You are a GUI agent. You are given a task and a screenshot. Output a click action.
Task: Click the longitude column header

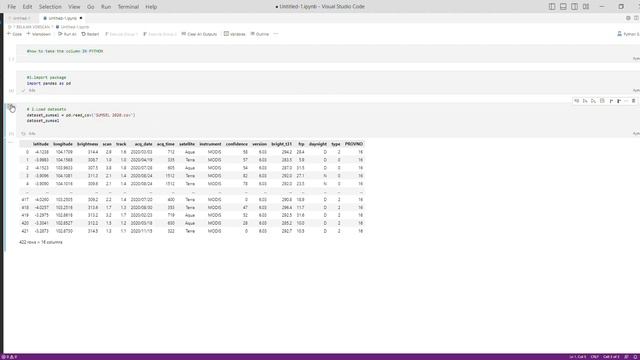click(63, 144)
